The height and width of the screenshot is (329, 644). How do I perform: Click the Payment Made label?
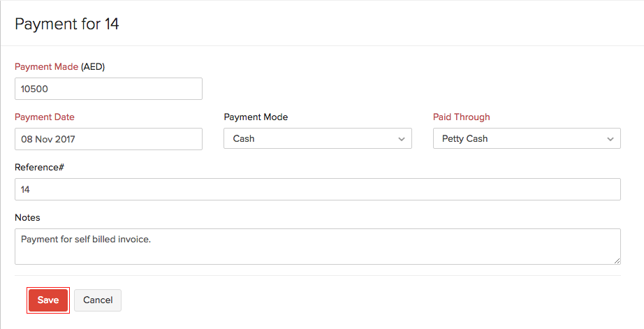click(46, 67)
